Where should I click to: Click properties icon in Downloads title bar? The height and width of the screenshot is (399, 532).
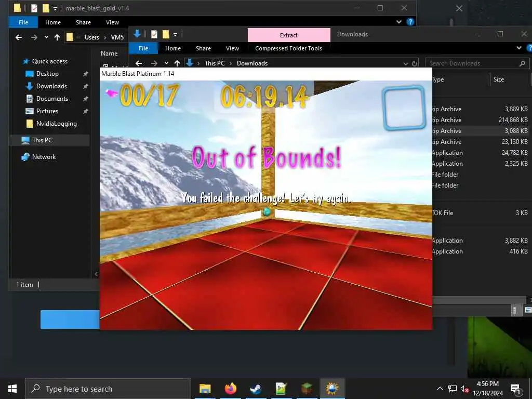click(154, 34)
